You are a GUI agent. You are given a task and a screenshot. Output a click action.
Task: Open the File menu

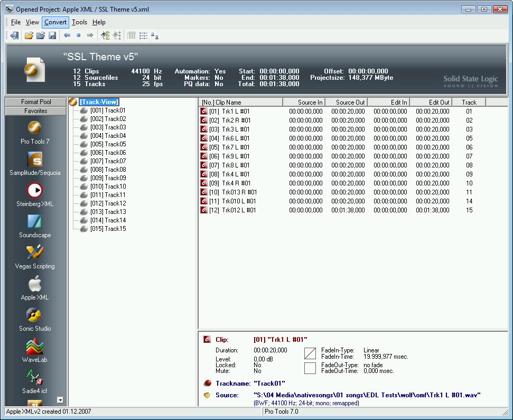pos(16,22)
